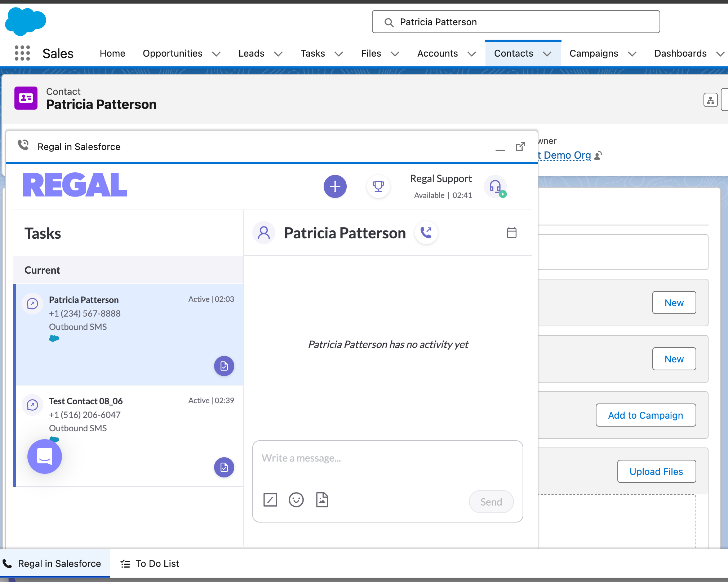The height and width of the screenshot is (582, 728).
Task: Expand the Tasks nav dropdown chevron
Action: click(338, 54)
